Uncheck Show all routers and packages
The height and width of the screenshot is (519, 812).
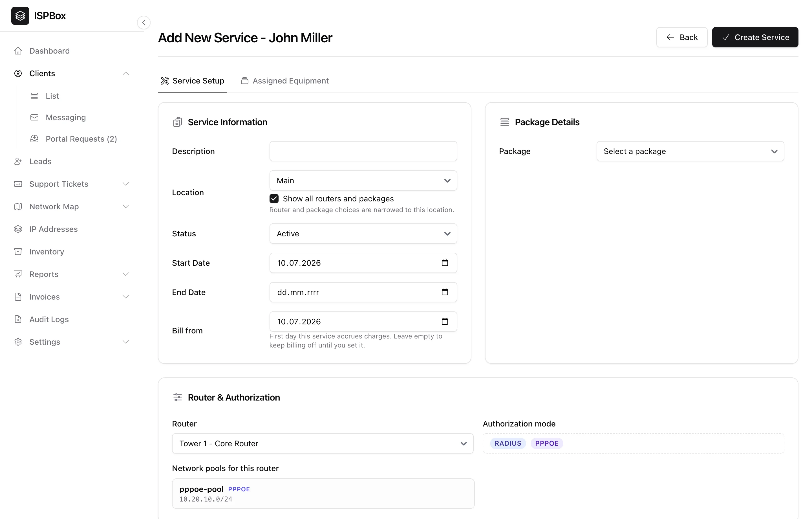274,198
